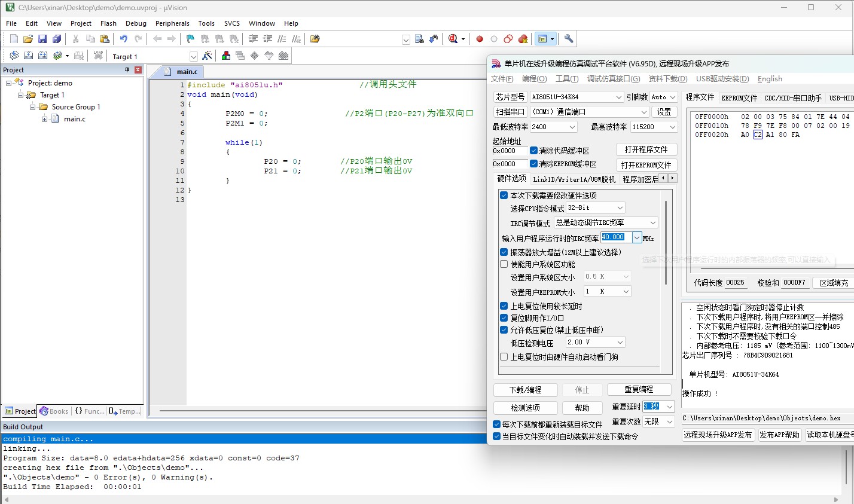This screenshot has height=504, width=854.
Task: Click the 检测选项 button
Action: tap(525, 408)
